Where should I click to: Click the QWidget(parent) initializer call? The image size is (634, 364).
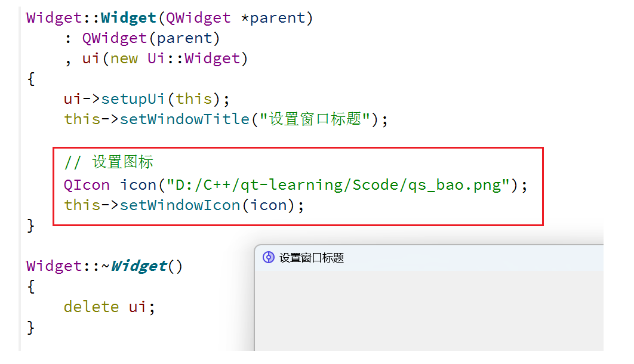(x=151, y=38)
